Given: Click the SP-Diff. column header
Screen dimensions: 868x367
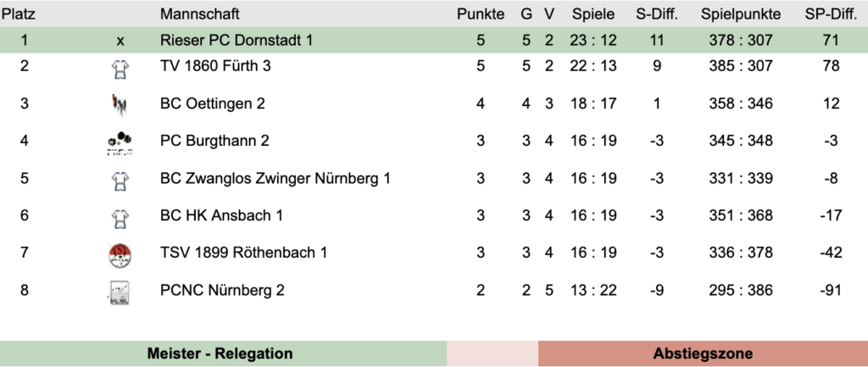Looking at the screenshot, I should (x=831, y=14).
